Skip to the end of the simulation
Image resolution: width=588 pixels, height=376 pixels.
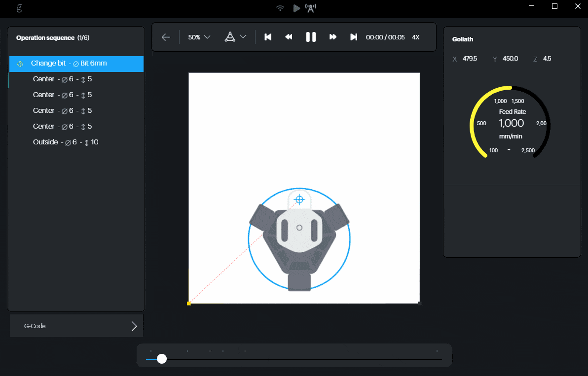(x=354, y=37)
